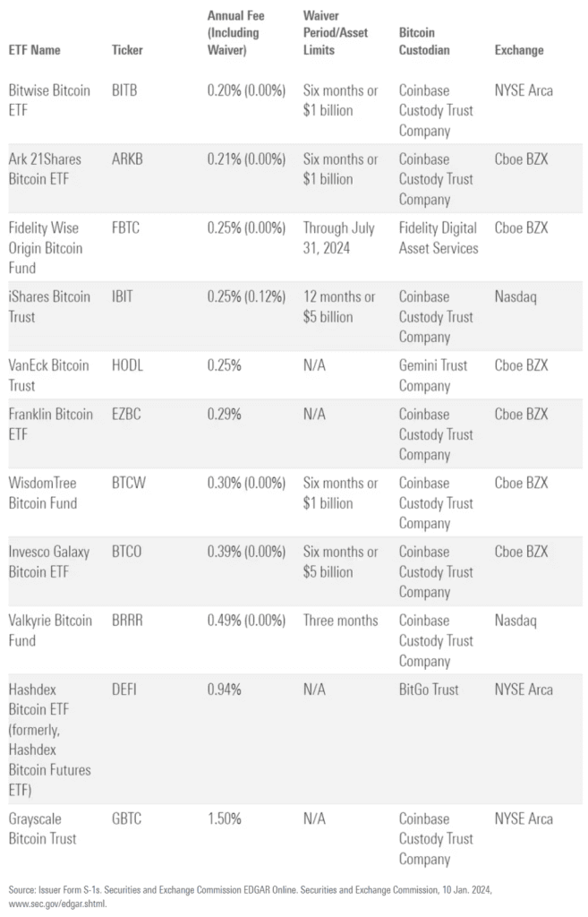Screen dimensions: 588x917
Task: Select the BitGo Trust custodian cell
Action: click(429, 690)
